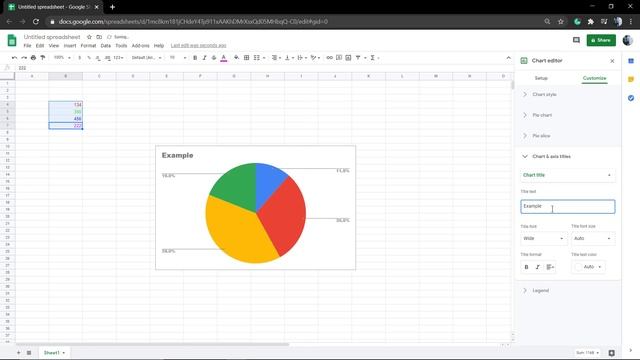Screen dimensions: 640x360
Task: Toggle italic in the main toolbar
Action: (204, 58)
